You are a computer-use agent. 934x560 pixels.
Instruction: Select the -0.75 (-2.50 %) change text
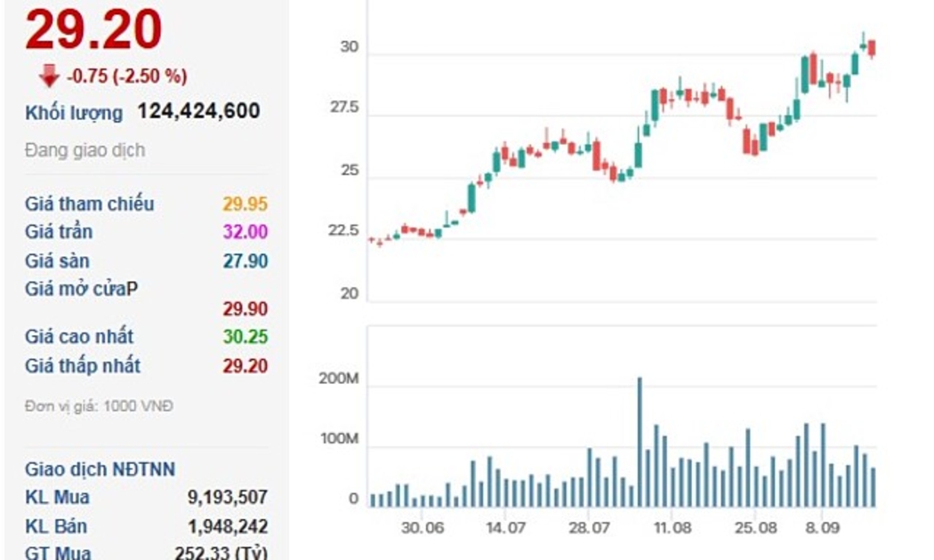127,76
